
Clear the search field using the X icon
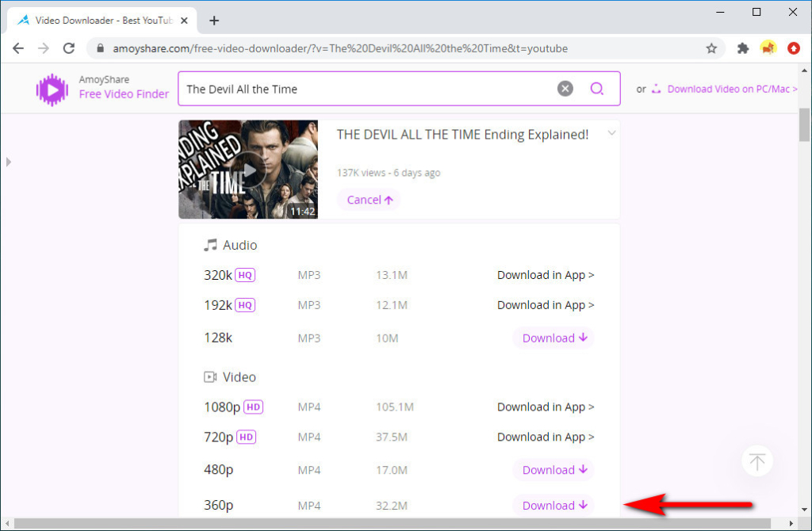(565, 88)
